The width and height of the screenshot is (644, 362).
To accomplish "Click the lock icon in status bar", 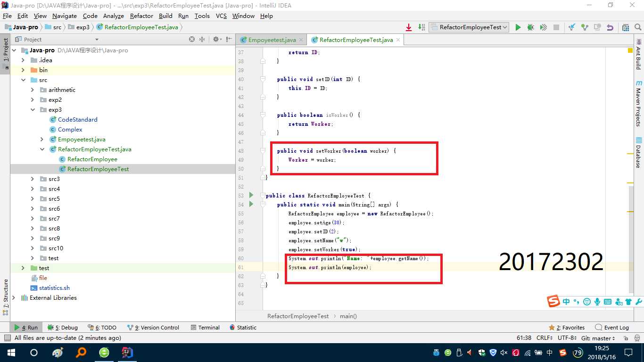I will [626, 338].
